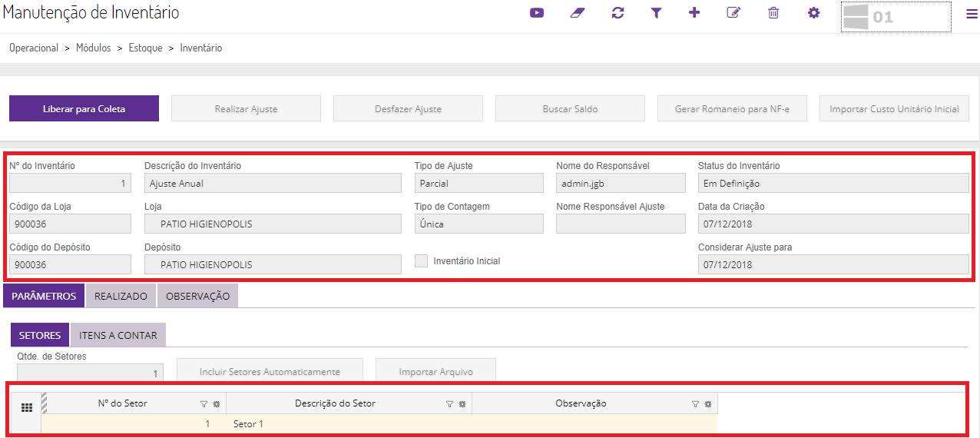Click the edit pencil icon
Viewport: 980px width, 438px height.
click(733, 13)
